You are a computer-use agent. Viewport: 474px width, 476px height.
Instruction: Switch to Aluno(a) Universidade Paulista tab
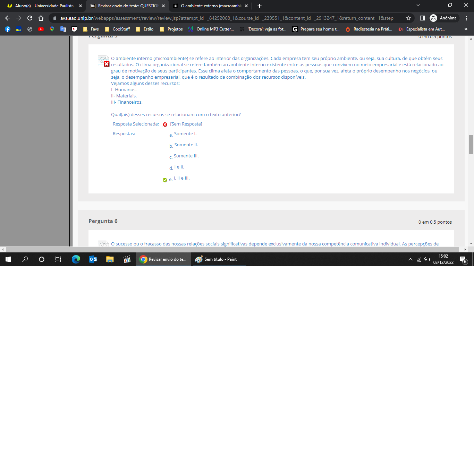[44, 6]
